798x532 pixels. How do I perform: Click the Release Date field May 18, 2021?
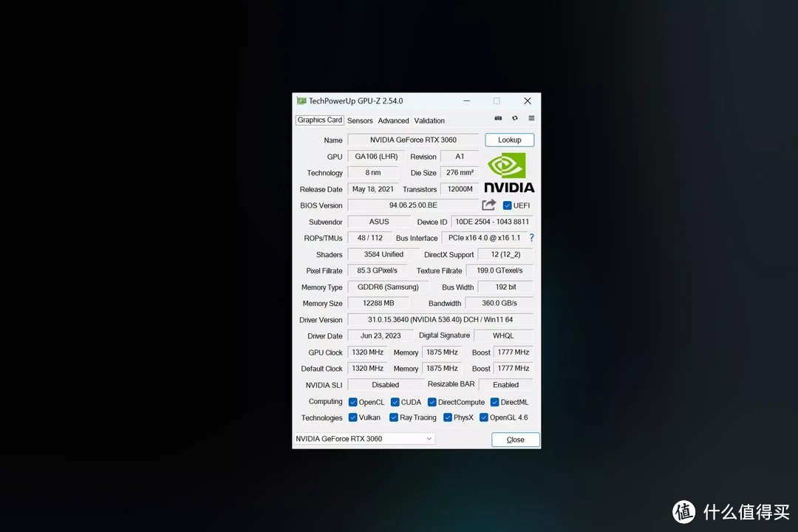coord(373,189)
